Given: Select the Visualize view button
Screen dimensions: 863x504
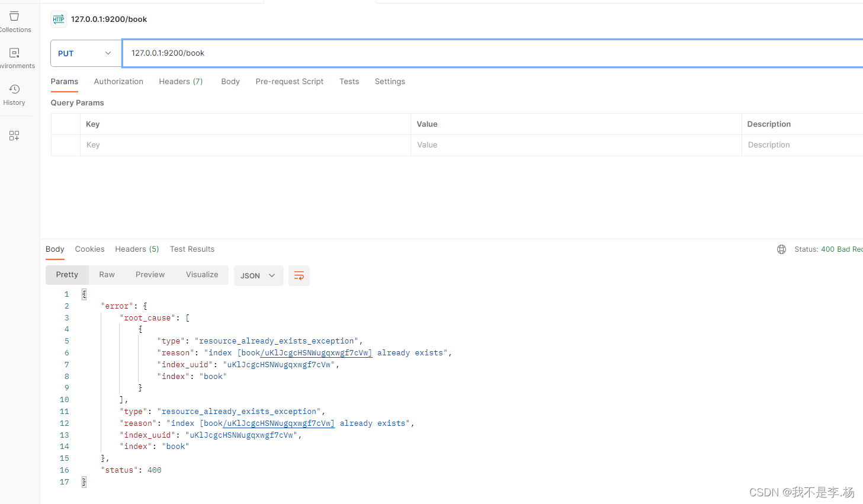Looking at the screenshot, I should pyautogui.click(x=202, y=275).
